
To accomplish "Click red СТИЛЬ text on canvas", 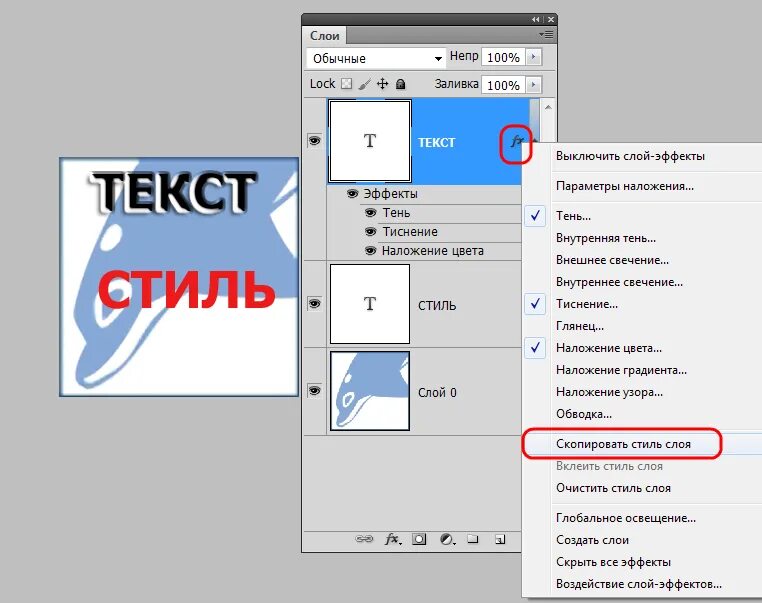I will pos(187,289).
